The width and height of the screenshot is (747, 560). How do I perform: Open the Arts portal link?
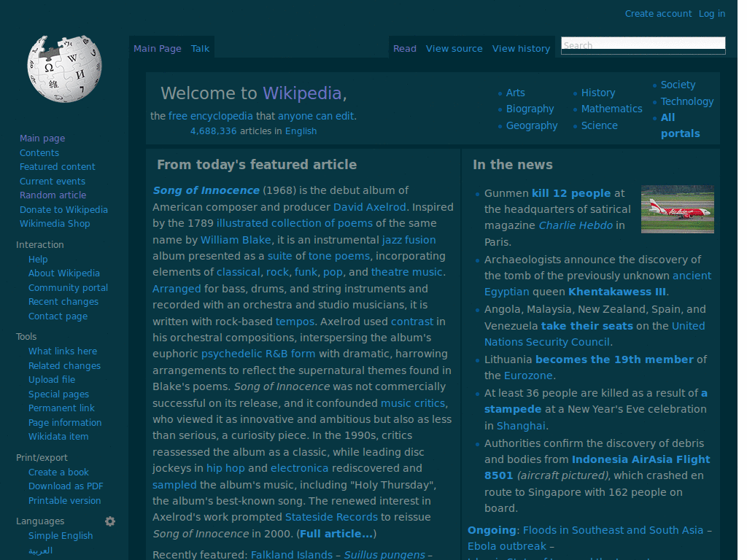pos(516,93)
